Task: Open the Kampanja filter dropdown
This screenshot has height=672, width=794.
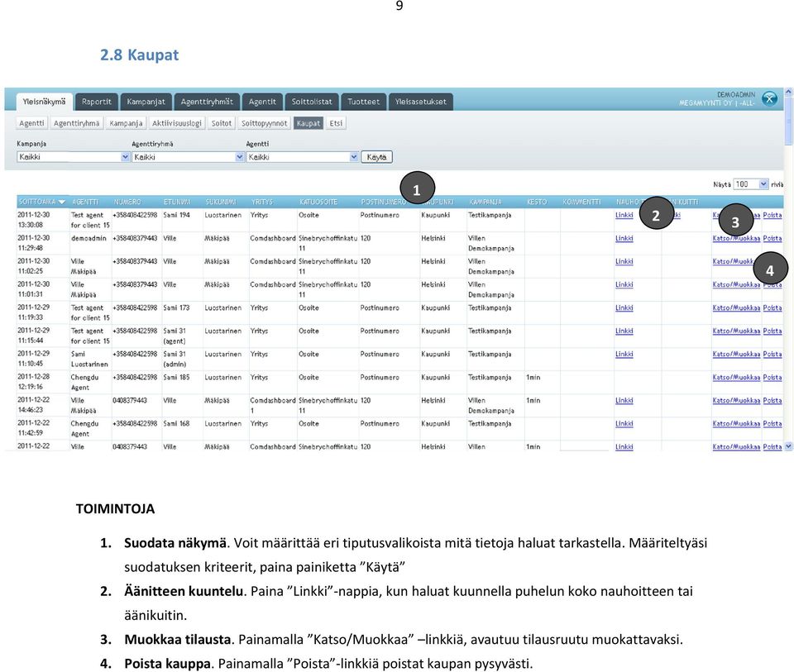Action: [x=74, y=157]
